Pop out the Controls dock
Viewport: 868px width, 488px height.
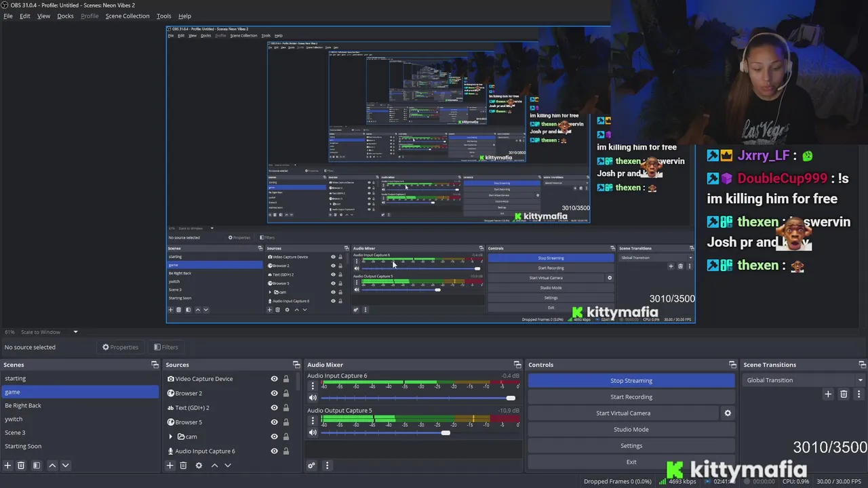732,365
